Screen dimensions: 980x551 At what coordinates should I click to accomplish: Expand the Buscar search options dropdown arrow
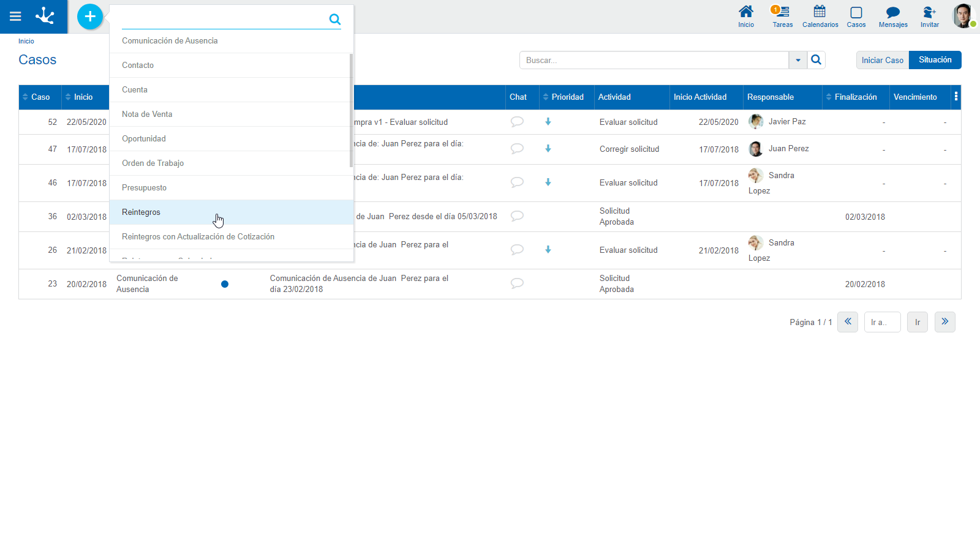pyautogui.click(x=797, y=60)
